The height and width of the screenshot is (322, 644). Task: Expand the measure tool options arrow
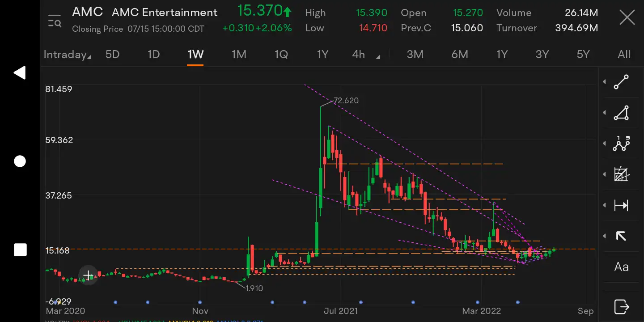(x=604, y=205)
